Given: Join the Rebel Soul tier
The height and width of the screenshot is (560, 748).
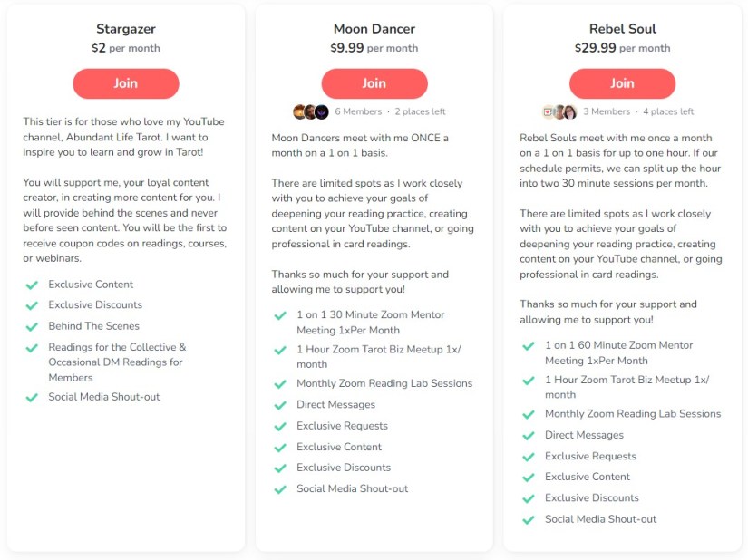Looking at the screenshot, I should click(622, 83).
